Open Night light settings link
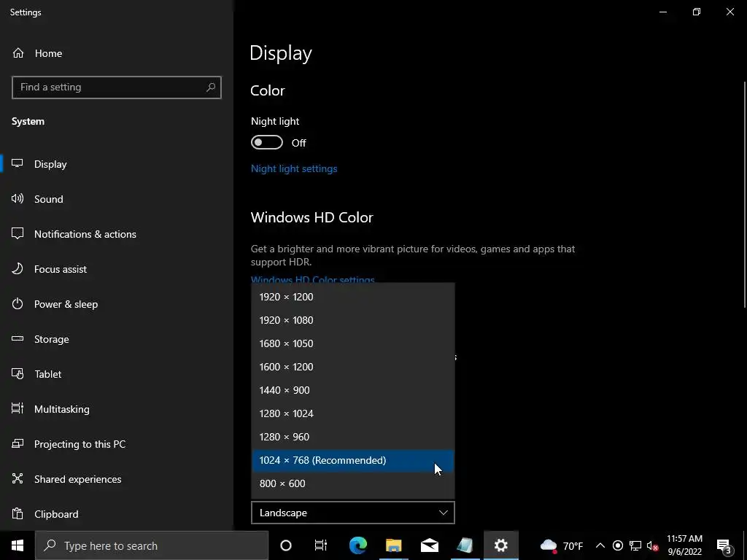 (x=294, y=168)
